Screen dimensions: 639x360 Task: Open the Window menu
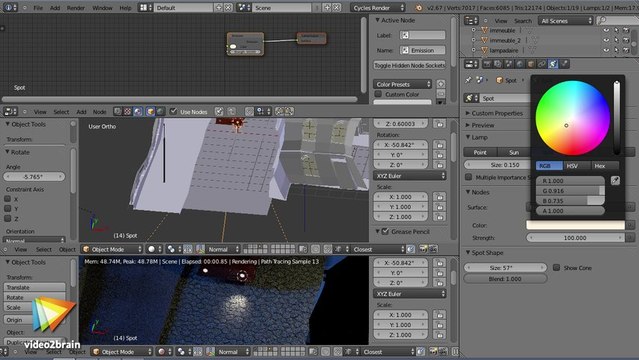coord(102,8)
